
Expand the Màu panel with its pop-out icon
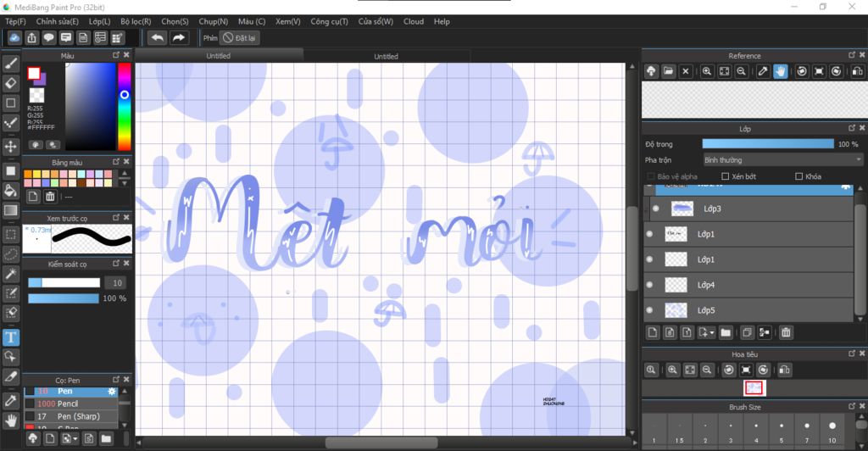pos(116,55)
